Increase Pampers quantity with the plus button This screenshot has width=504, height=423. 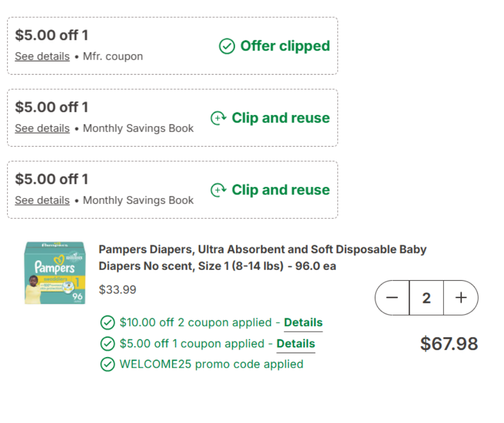[461, 298]
